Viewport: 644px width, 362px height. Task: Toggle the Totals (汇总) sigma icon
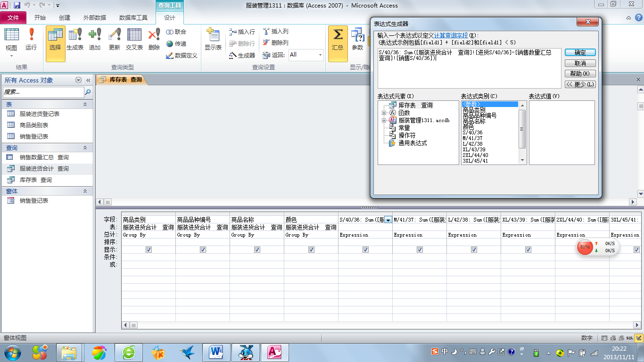click(338, 39)
